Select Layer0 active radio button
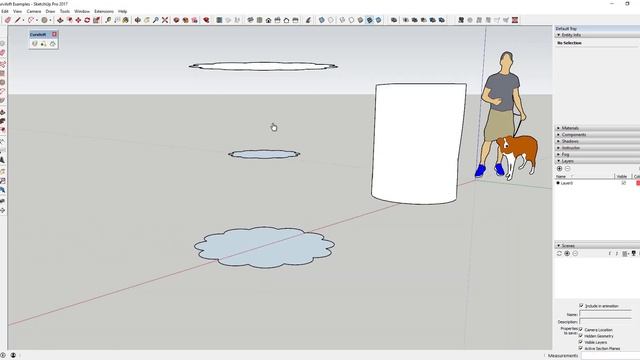Screen dimensions: 640x360 pyautogui.click(x=558, y=183)
